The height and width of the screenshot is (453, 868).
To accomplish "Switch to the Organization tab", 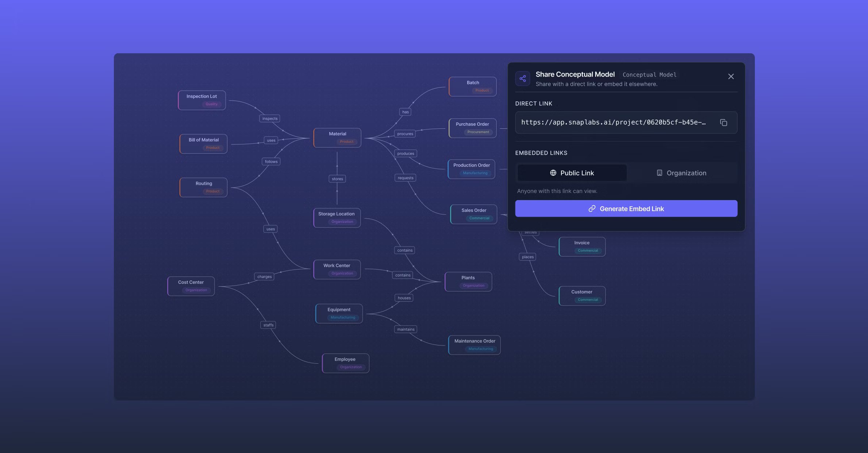I will (x=681, y=173).
